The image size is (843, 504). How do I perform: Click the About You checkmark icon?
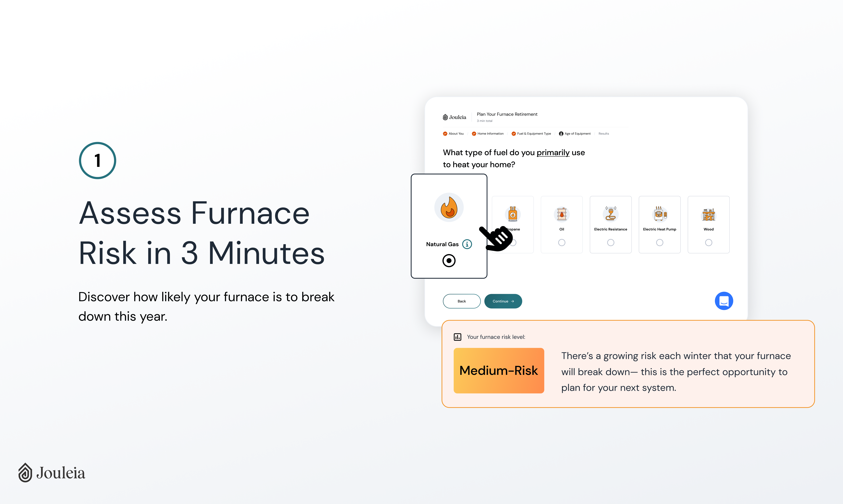click(445, 134)
